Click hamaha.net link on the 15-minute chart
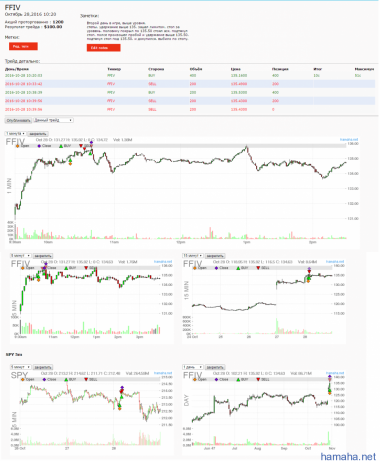Image resolution: width=380 pixels, height=461 pixels. (x=335, y=262)
